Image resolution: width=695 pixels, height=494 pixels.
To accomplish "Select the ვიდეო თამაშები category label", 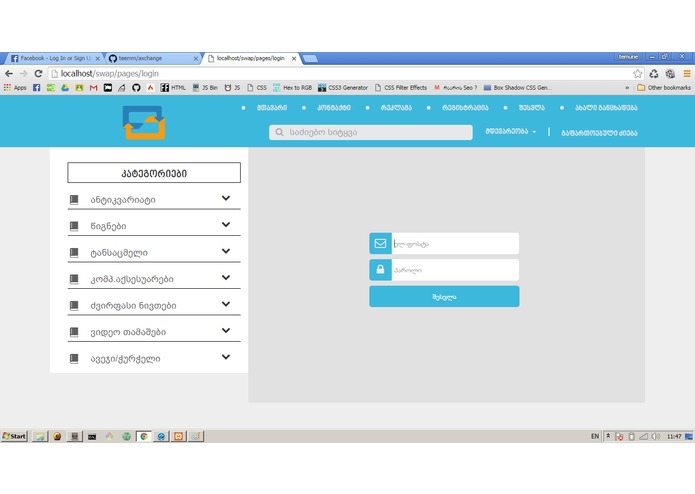I will (128, 332).
